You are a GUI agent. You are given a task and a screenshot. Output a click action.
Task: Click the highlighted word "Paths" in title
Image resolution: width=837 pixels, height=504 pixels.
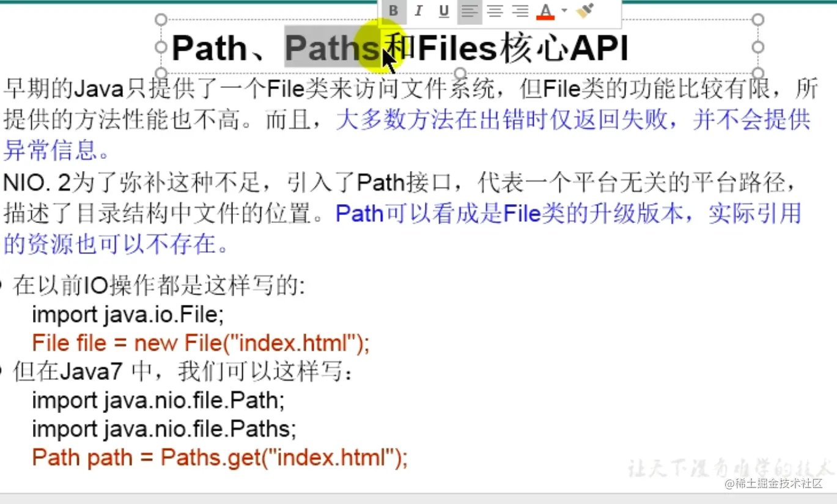[x=331, y=48]
